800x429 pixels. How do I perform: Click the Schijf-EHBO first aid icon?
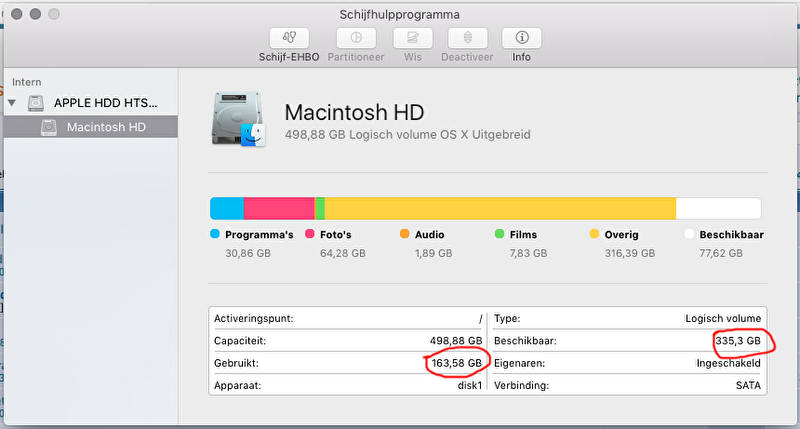pyautogui.click(x=288, y=38)
